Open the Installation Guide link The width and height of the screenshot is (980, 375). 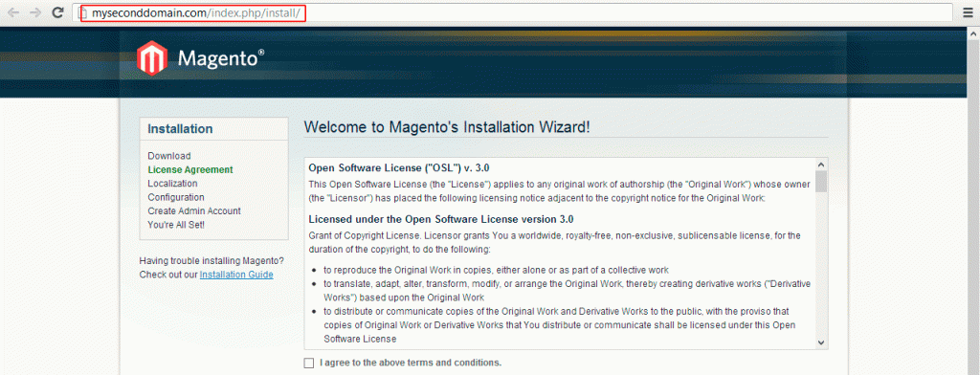(236, 275)
